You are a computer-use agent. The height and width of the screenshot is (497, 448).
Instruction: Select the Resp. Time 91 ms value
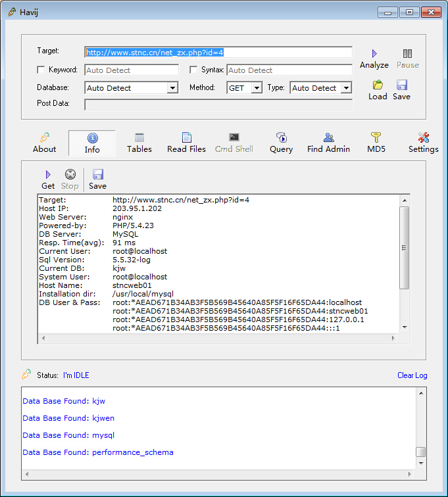tap(124, 243)
